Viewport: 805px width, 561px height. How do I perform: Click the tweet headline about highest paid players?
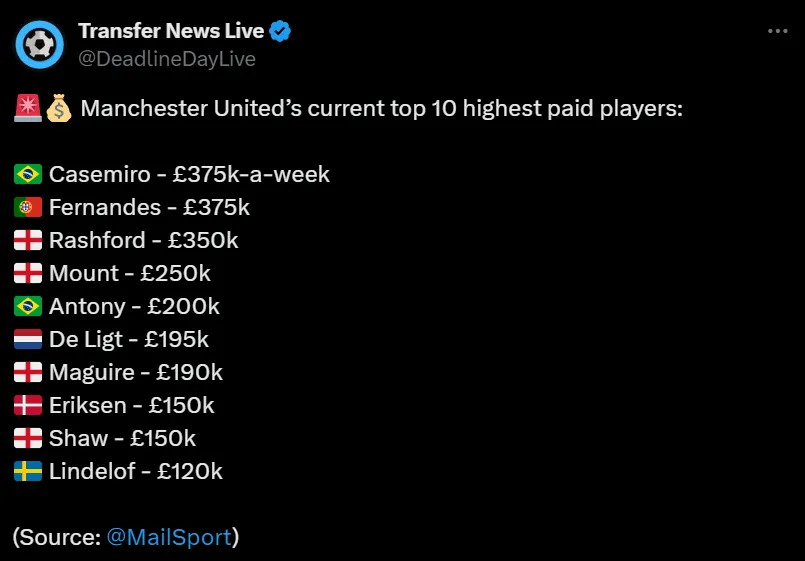(x=381, y=108)
